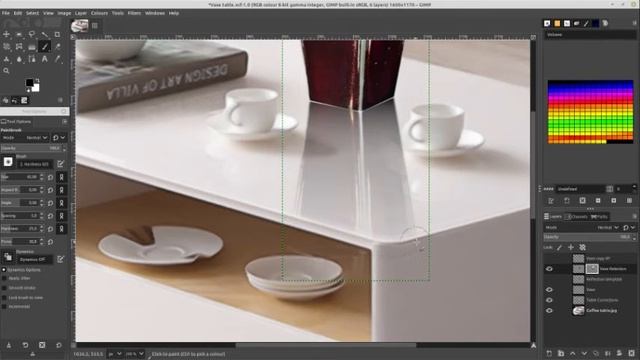Delete tool preset icon at bottom
The width and height of the screenshot is (640, 360).
pos(42,345)
